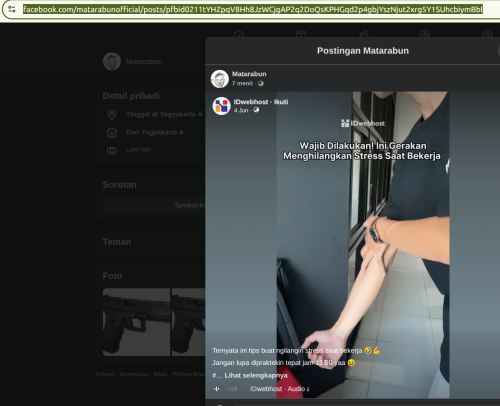This screenshot has height=406, width=500.
Task: Open IDwebhost page name link
Action: coord(251,102)
